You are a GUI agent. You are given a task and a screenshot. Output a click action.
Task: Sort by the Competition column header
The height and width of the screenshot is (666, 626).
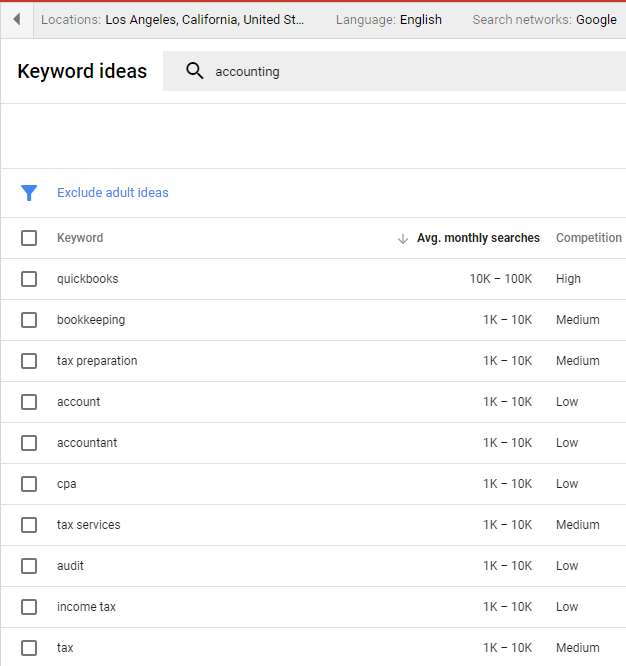(589, 238)
